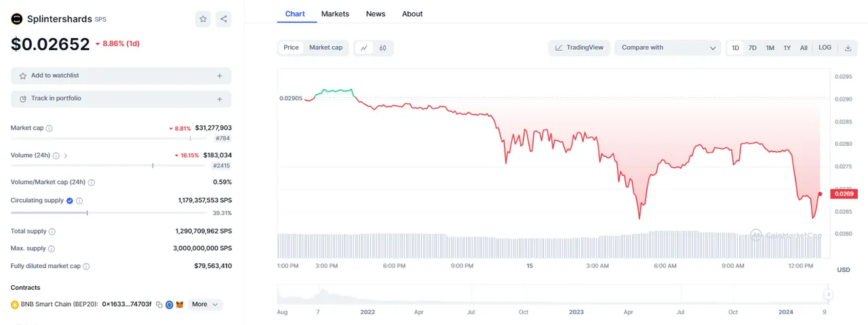Download chart data icon
Image resolution: width=868 pixels, height=325 pixels.
(848, 47)
